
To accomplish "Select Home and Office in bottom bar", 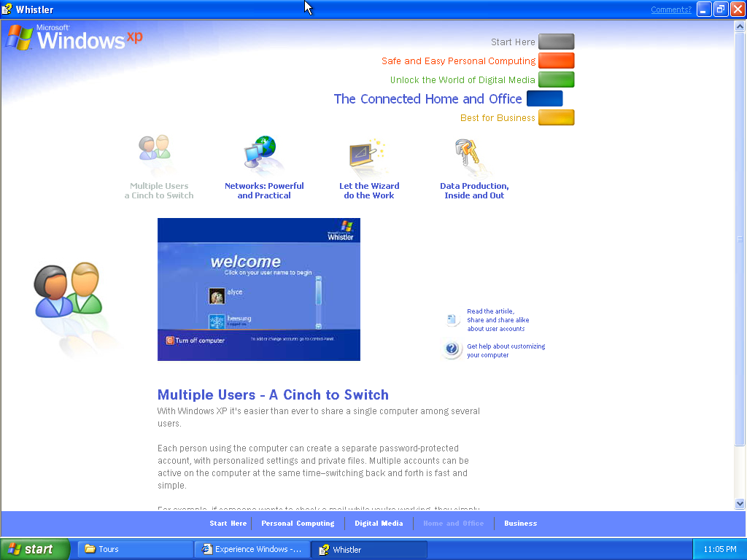I will 454,524.
